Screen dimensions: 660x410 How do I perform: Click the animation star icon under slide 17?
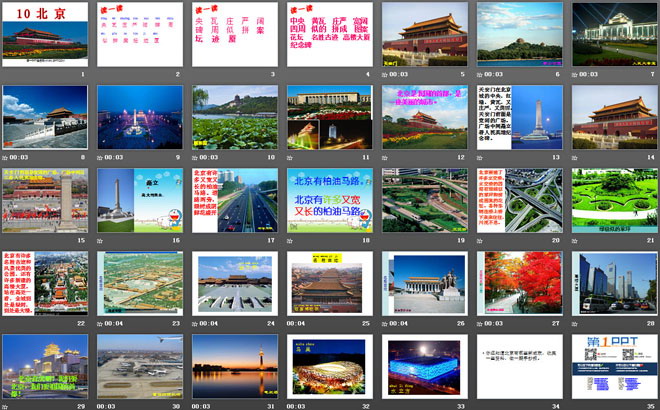196,240
